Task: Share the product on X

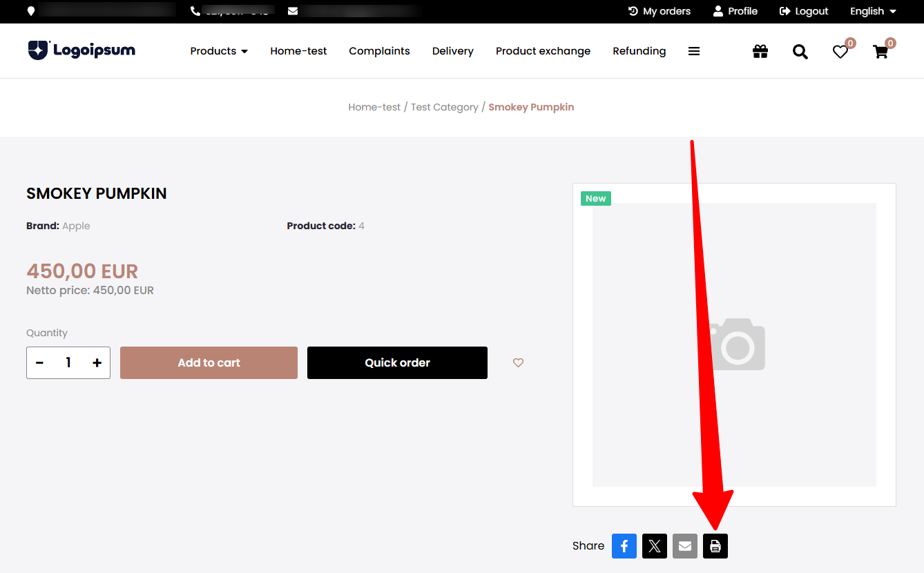Action: tap(654, 546)
